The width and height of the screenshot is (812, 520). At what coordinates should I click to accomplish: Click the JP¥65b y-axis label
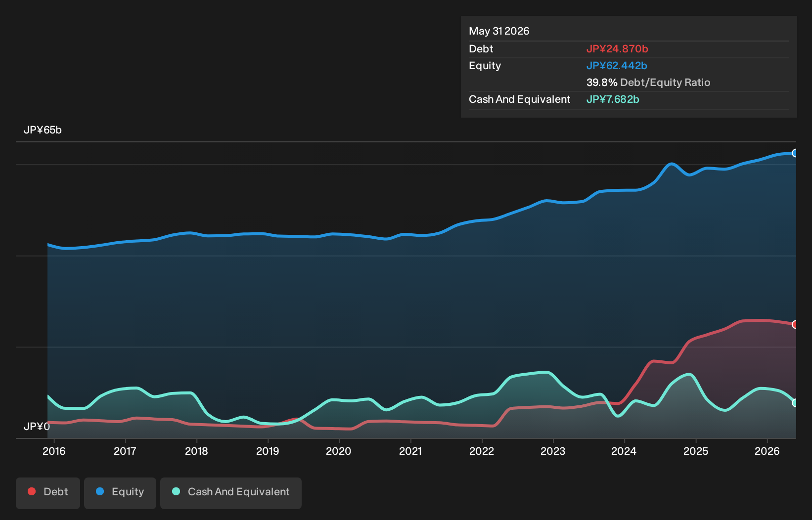[x=43, y=130]
